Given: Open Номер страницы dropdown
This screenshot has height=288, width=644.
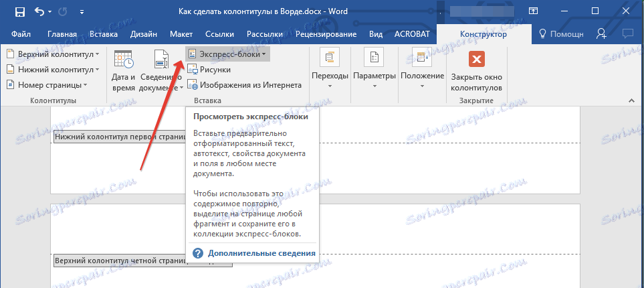Looking at the screenshot, I should click(47, 85).
